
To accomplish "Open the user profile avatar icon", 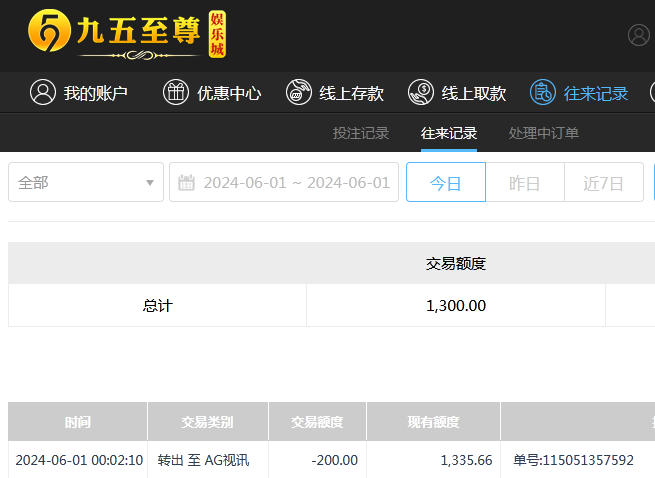I will coord(639,35).
